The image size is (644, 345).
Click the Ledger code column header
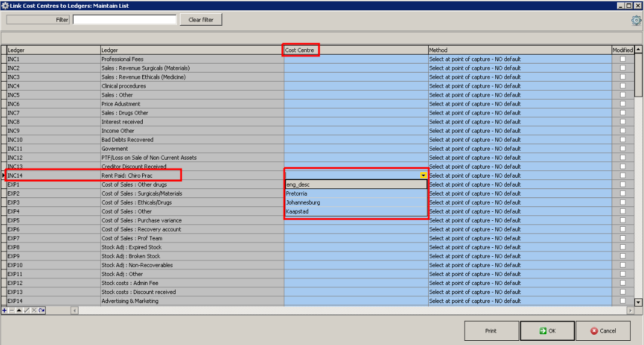pos(53,50)
